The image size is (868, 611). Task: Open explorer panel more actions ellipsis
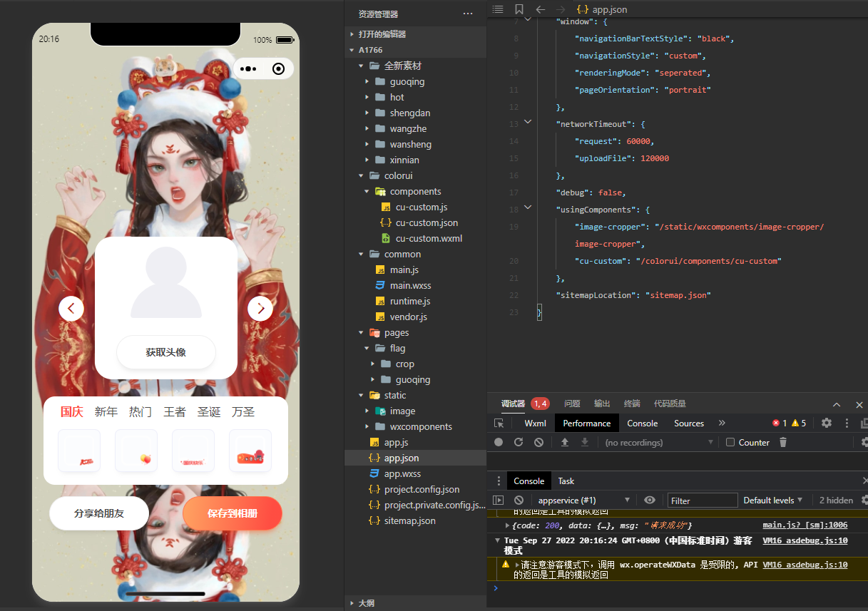468,14
